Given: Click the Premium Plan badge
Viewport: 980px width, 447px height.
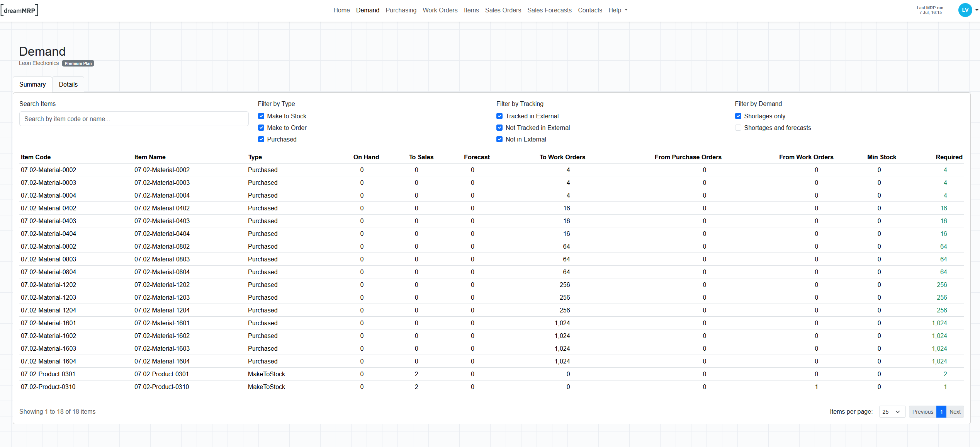Looking at the screenshot, I should [x=78, y=63].
